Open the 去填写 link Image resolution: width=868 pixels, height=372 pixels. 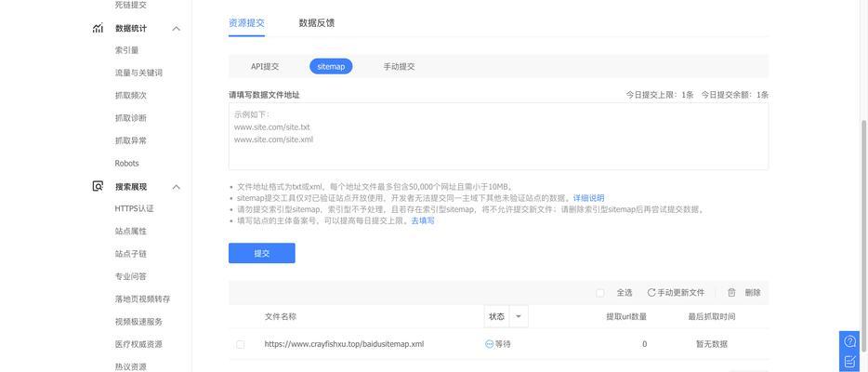coord(422,220)
